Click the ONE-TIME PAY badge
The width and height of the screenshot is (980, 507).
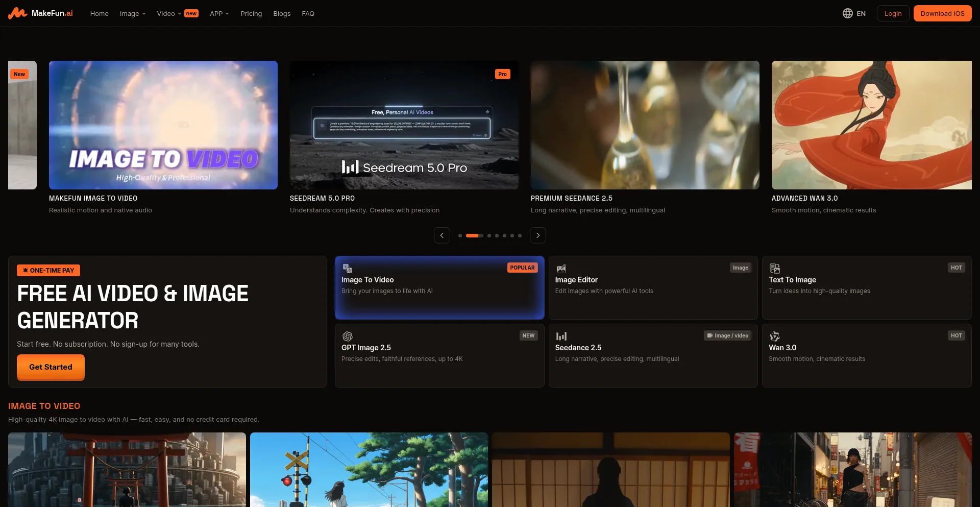pos(48,271)
